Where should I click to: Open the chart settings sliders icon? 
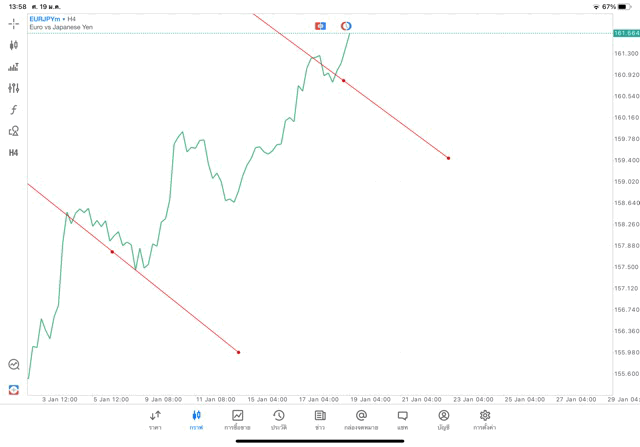[x=14, y=88]
